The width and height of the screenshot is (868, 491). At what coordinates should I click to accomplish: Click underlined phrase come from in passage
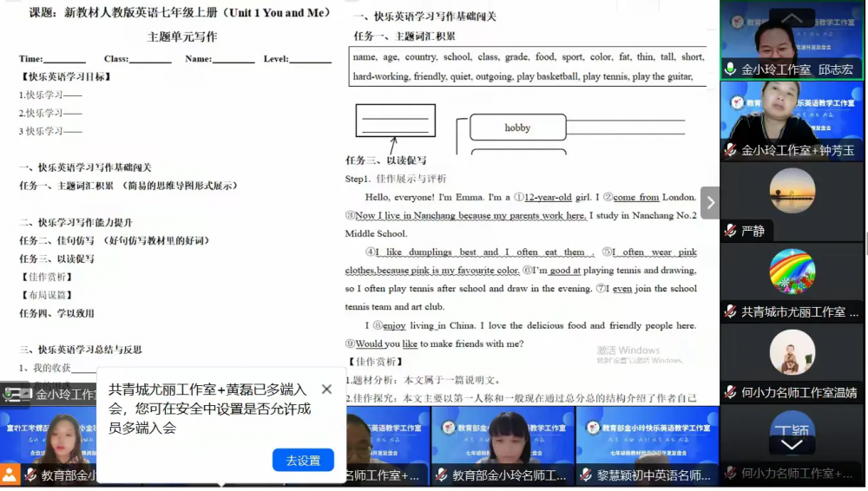click(x=636, y=197)
